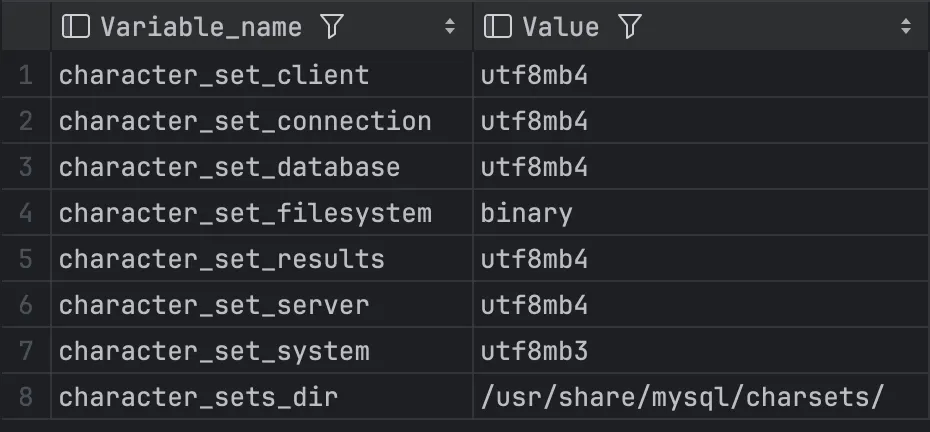Select the character_set_client cell
Image resolution: width=930 pixels, height=432 pixels.
coord(214,75)
